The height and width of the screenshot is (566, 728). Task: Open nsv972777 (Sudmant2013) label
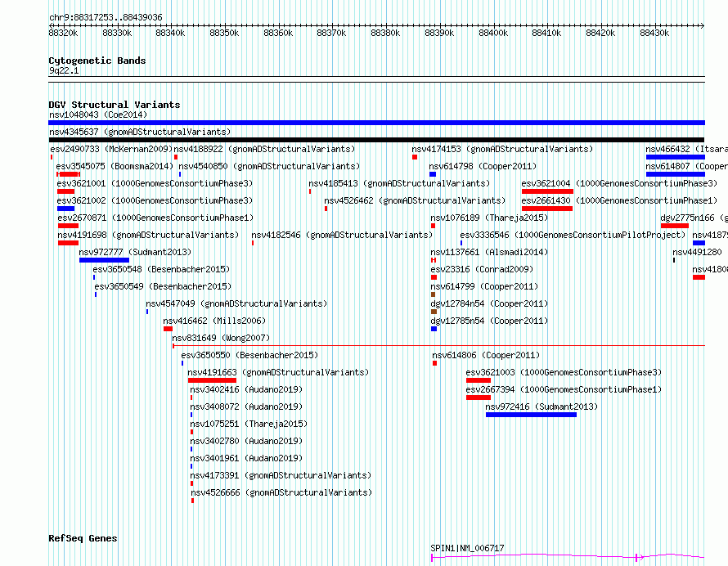[135, 252]
